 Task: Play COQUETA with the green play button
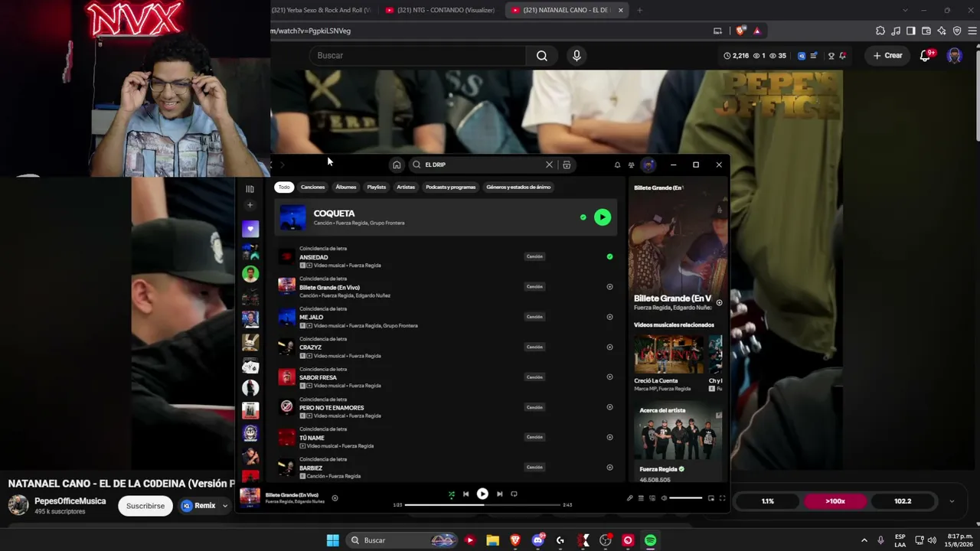coord(603,217)
